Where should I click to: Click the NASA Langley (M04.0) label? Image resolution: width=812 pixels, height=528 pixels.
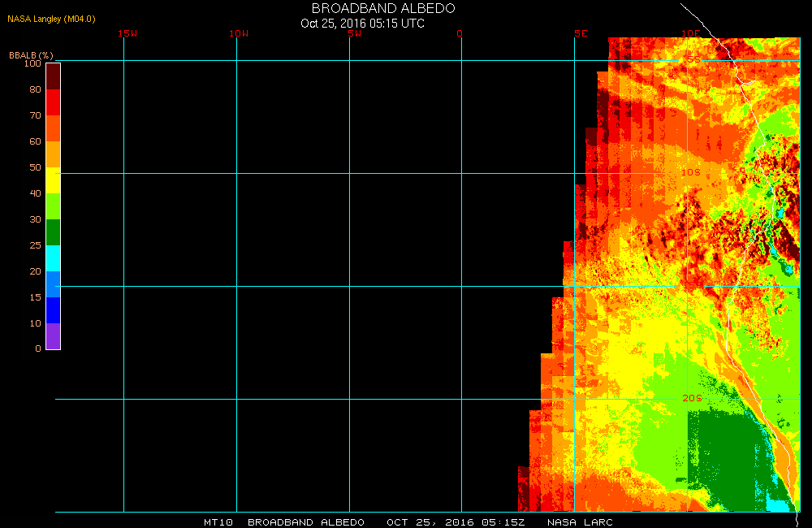[x=51, y=19]
